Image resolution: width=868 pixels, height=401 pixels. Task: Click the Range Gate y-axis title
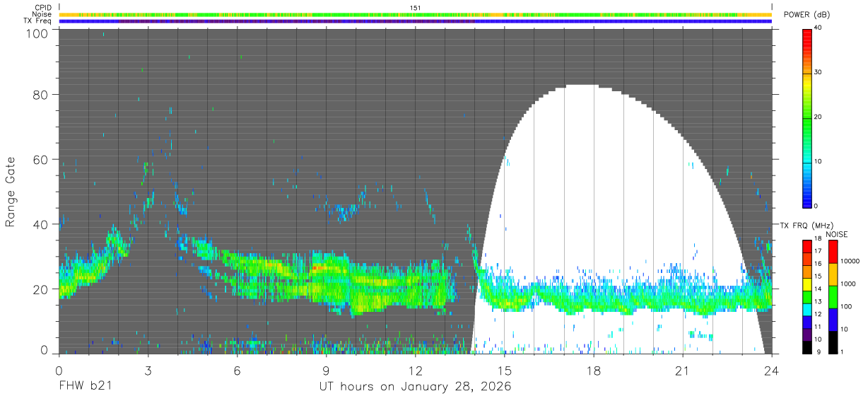point(11,192)
